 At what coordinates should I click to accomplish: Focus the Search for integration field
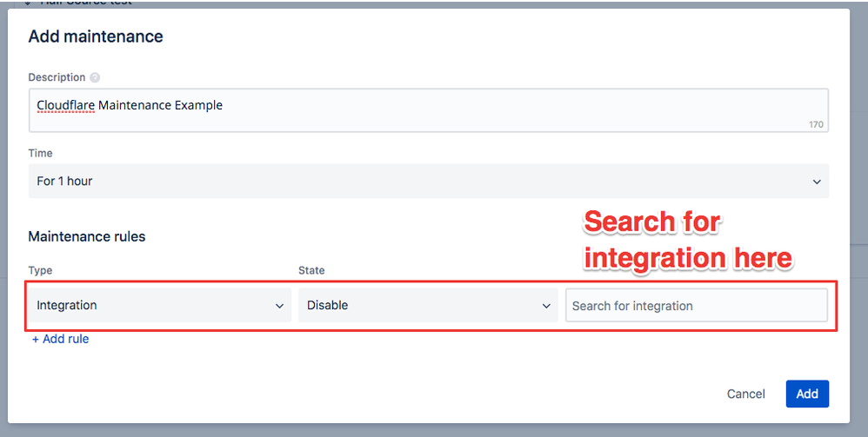697,305
